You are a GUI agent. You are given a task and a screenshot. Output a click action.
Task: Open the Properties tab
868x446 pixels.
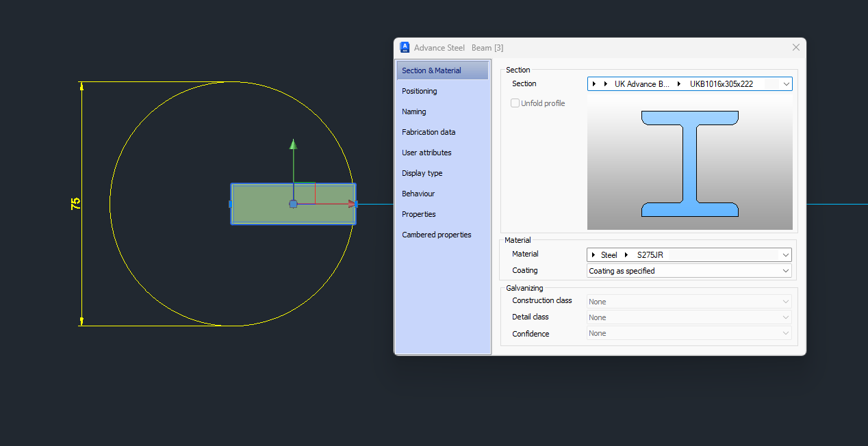[x=442, y=214]
